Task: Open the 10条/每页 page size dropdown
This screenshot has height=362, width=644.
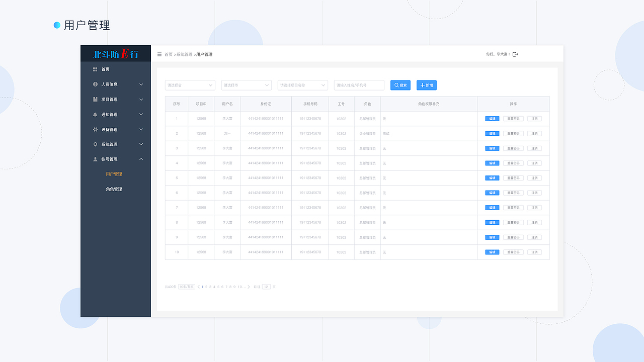Action: coord(187,287)
